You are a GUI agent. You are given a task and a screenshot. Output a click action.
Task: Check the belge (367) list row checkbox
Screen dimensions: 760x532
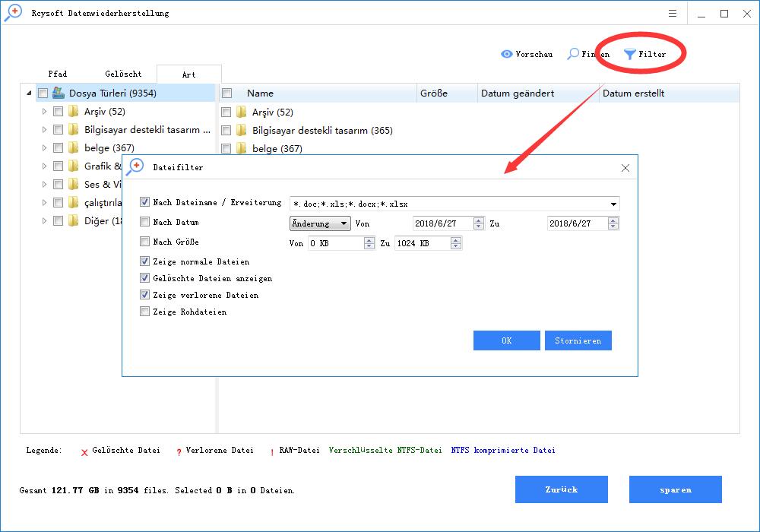click(226, 148)
